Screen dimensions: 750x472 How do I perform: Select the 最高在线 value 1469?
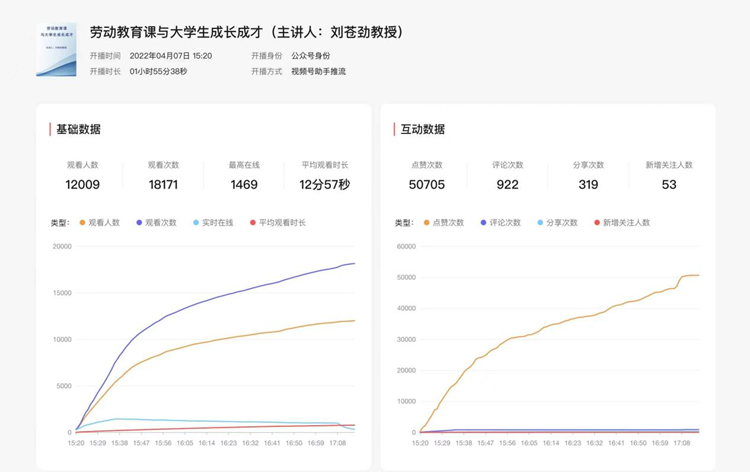point(244,184)
